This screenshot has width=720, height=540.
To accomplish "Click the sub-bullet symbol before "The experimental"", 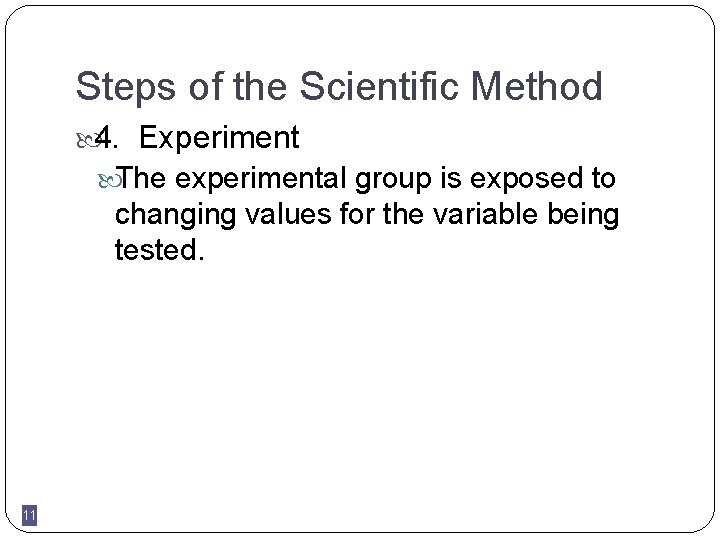I will 122,178.
